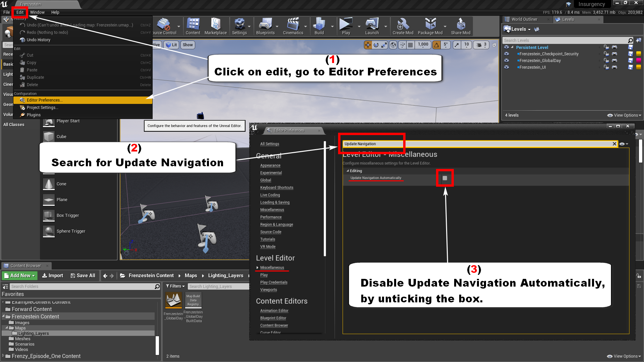
Task: Click the surface snapping icon
Action: coord(402,45)
